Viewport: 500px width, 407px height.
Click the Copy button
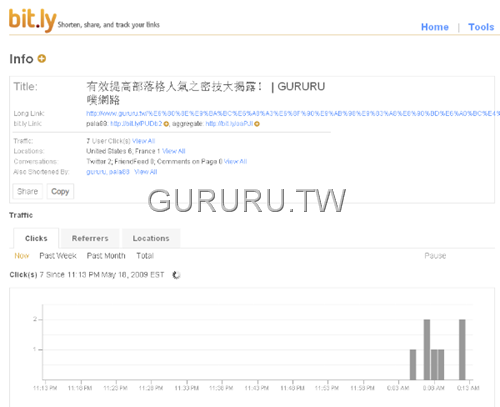pos(60,191)
